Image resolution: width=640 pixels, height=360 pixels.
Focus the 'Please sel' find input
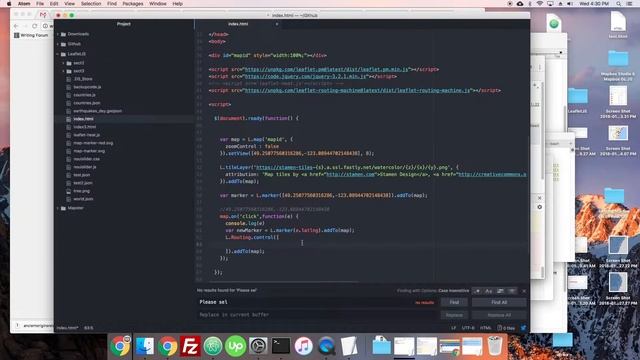(x=316, y=302)
